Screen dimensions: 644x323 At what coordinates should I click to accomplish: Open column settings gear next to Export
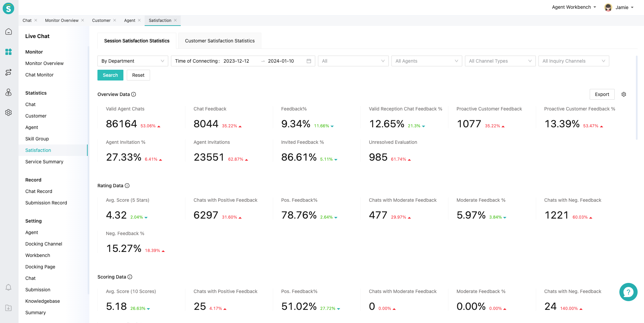coord(624,94)
